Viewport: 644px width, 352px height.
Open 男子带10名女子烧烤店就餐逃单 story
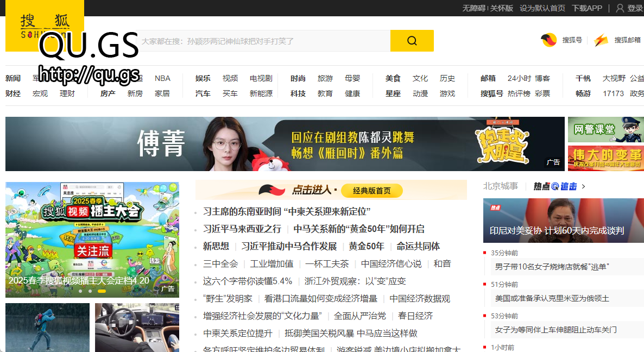[x=552, y=267]
